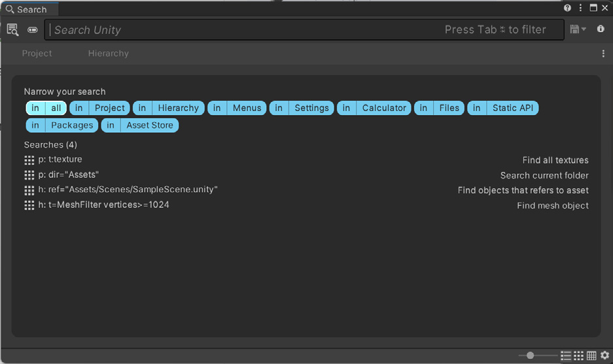
Task: Select the 'in Menus' filter chip
Action: click(237, 108)
